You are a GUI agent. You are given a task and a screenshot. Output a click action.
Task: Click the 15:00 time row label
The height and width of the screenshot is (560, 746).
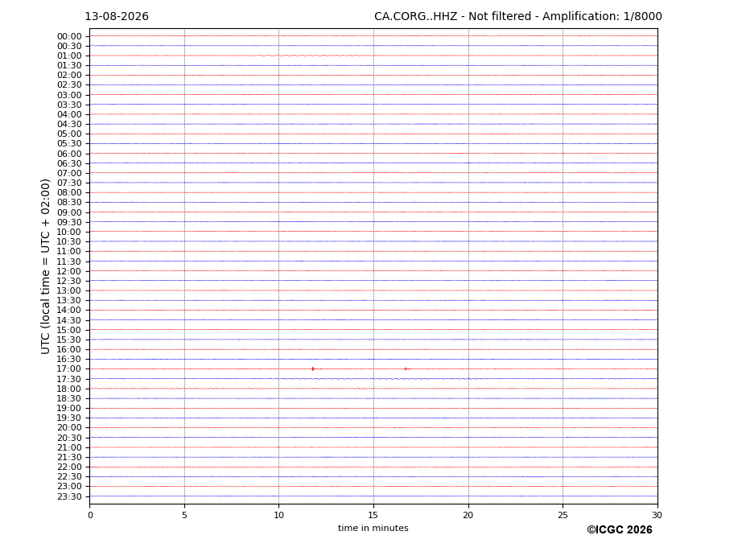tap(69, 330)
